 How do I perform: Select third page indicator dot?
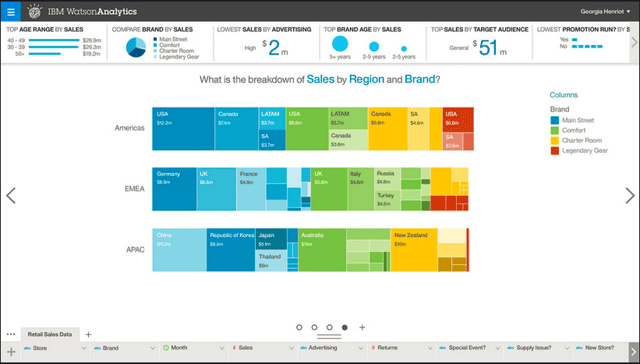(x=330, y=327)
